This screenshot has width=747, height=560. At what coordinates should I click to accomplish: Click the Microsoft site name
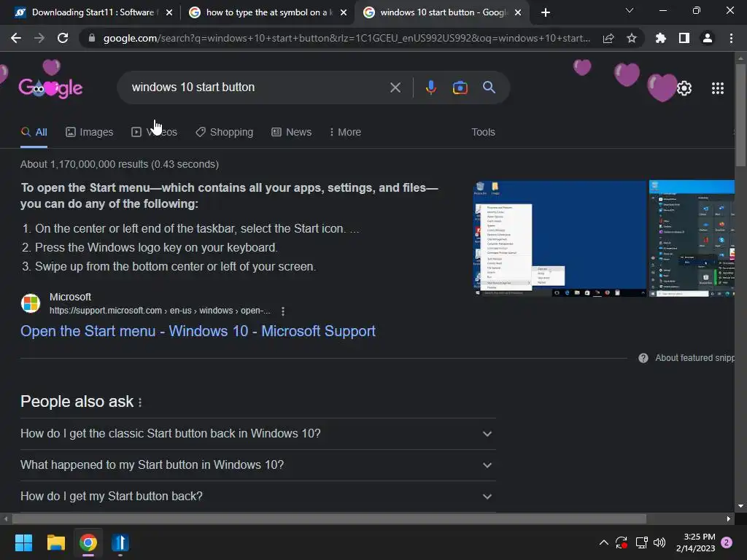tap(70, 297)
